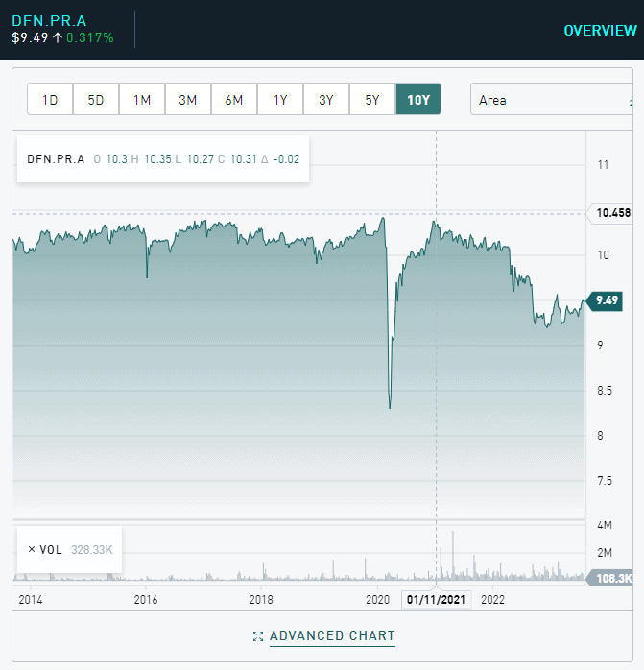Click the legend high value 10.35
The image size is (644, 670).
tap(157, 159)
